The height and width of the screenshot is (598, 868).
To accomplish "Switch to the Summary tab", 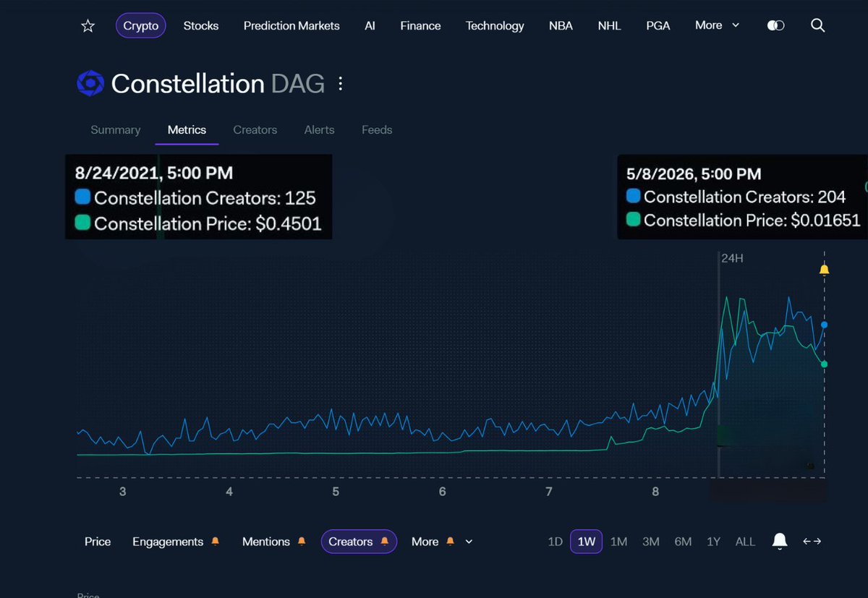I will coord(115,130).
